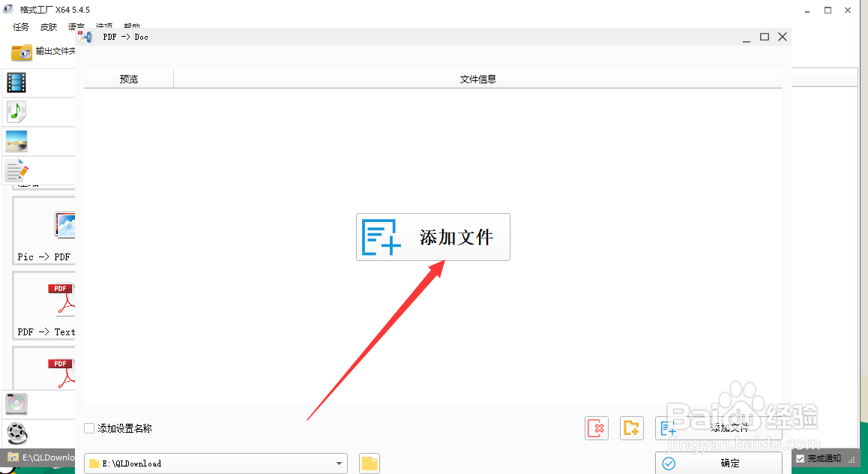Click the remove files red X icon
This screenshot has width=868, height=474.
click(596, 428)
